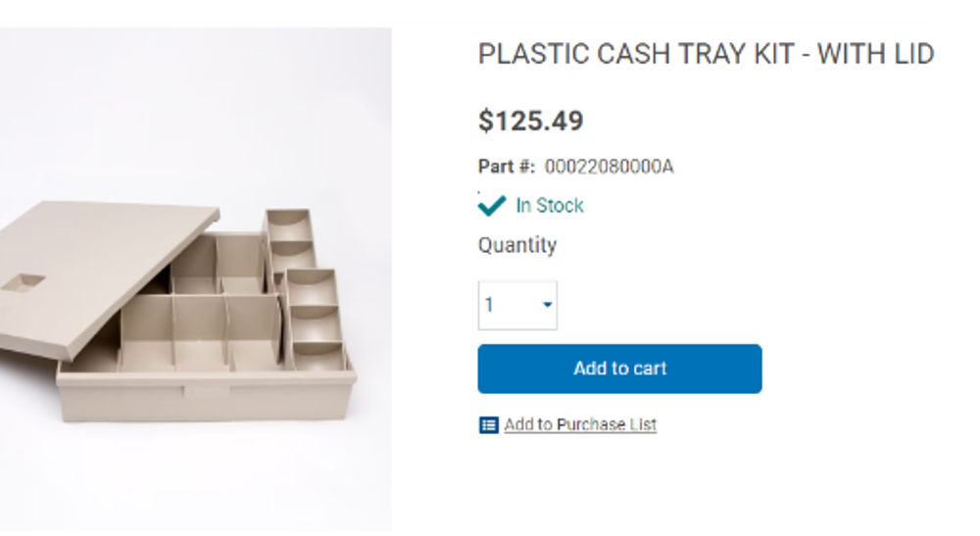Image resolution: width=980 pixels, height=536 pixels.
Task: Click the square handle recess on the lid
Action: tap(22, 284)
